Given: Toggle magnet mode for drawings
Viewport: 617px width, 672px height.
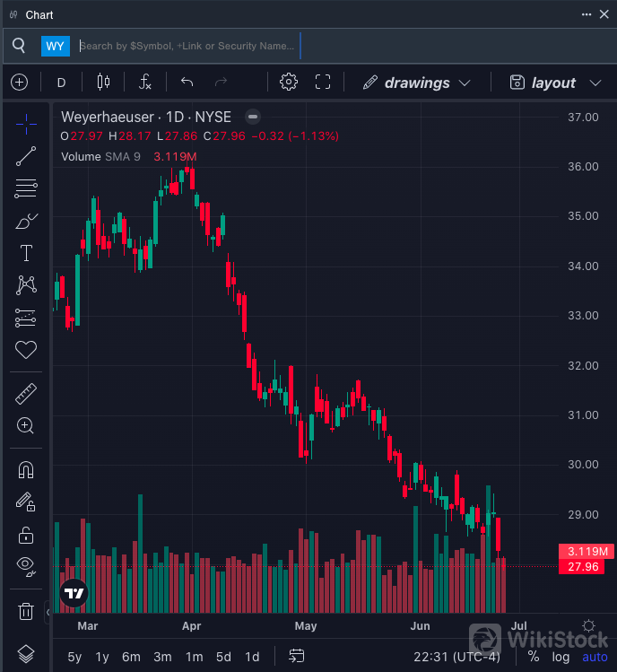Looking at the screenshot, I should [x=26, y=469].
